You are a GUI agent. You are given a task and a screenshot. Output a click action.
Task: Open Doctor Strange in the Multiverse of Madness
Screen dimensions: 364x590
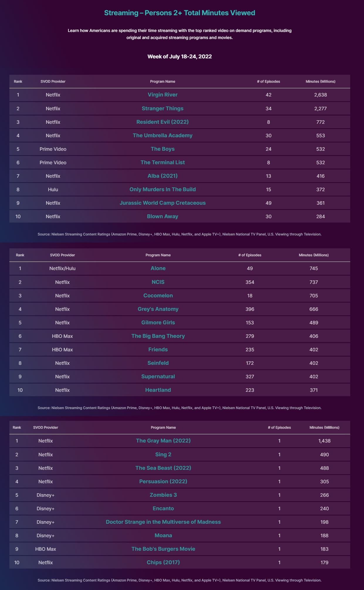pos(163,522)
